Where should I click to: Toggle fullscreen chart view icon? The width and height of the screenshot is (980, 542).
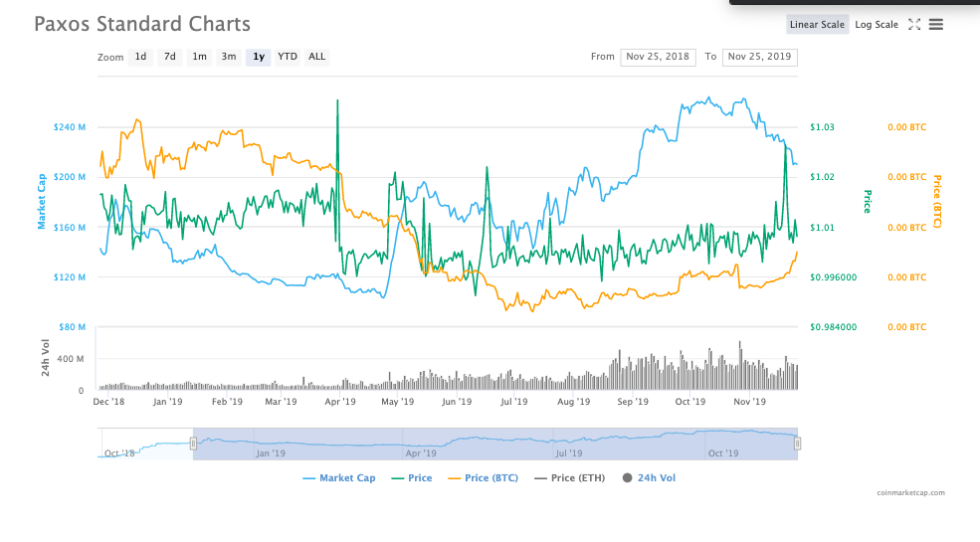tap(914, 24)
